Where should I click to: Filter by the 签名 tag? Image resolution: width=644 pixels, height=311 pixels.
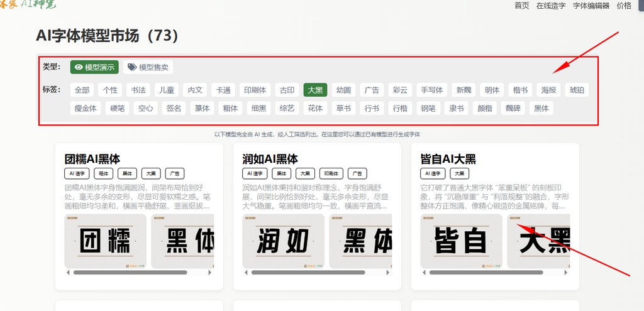[174, 108]
